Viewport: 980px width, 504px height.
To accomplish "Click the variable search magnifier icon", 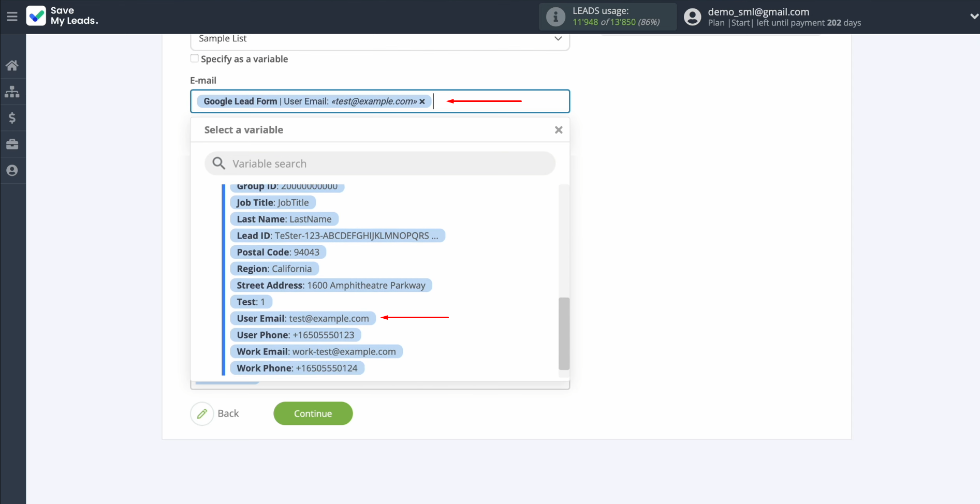I will pyautogui.click(x=219, y=164).
